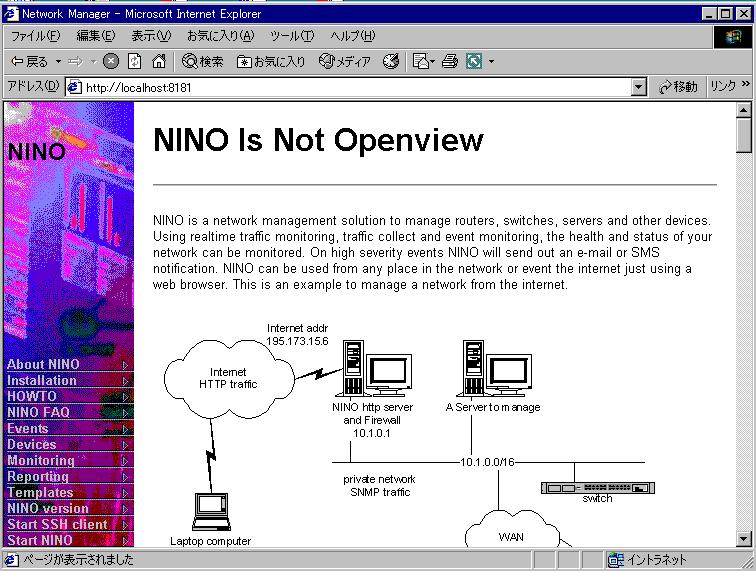The image size is (756, 571).
Task: Click the address bar URL field
Action: coord(350,88)
